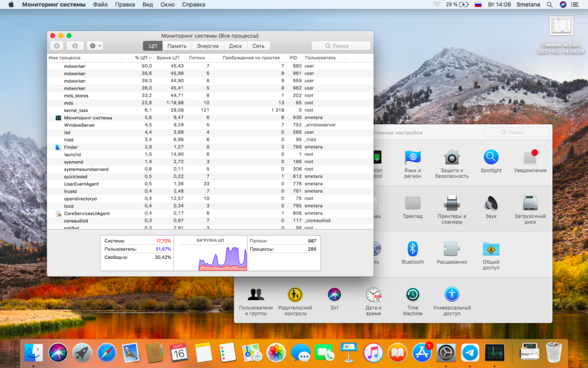Open Расширения preferences pane
588x368 pixels.
tap(451, 253)
